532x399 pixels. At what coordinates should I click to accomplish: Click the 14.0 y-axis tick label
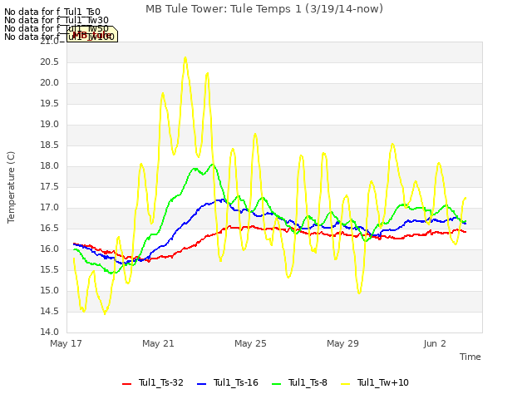(x=50, y=332)
